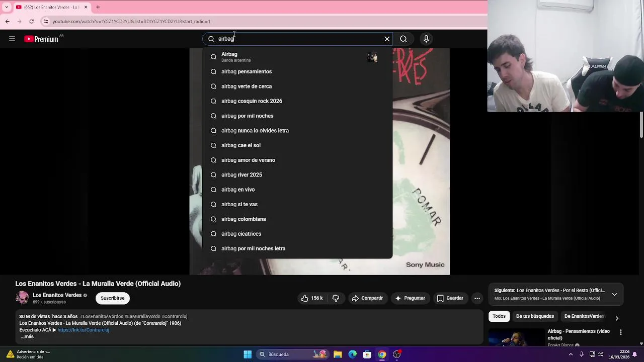
Task: Submit the search with the magnifier button
Action: [404, 39]
